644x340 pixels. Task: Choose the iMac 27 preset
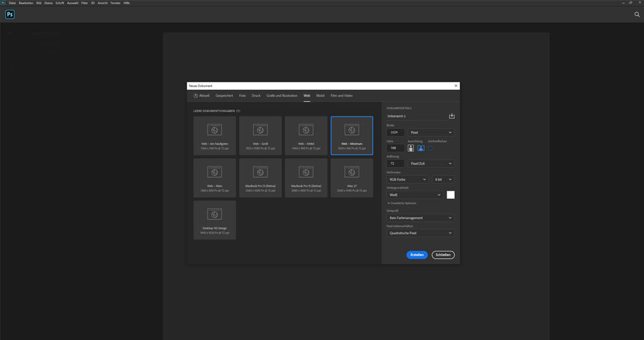click(352, 178)
